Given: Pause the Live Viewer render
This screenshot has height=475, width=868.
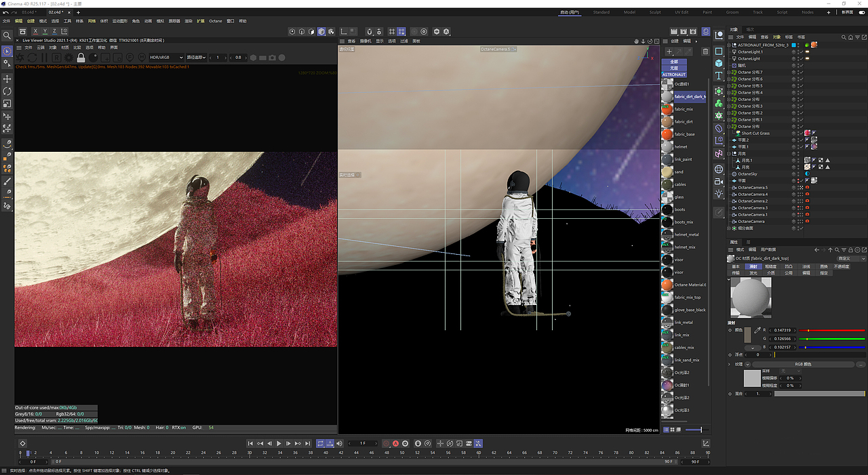Looking at the screenshot, I should [x=44, y=58].
